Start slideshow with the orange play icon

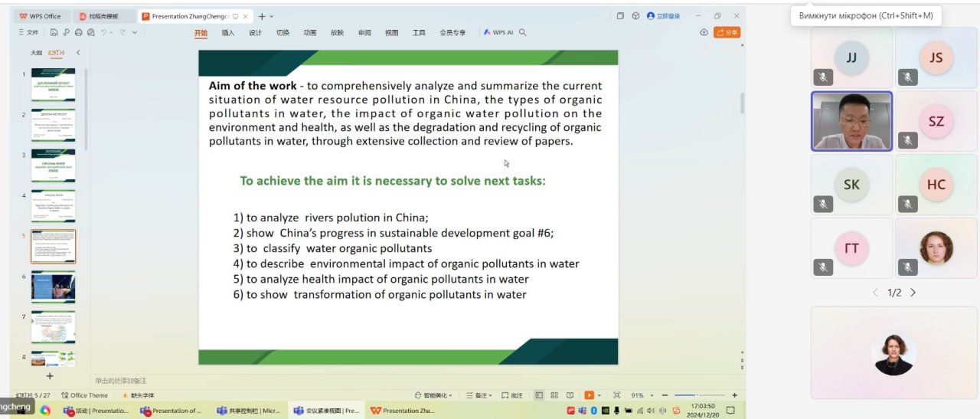[x=589, y=395]
